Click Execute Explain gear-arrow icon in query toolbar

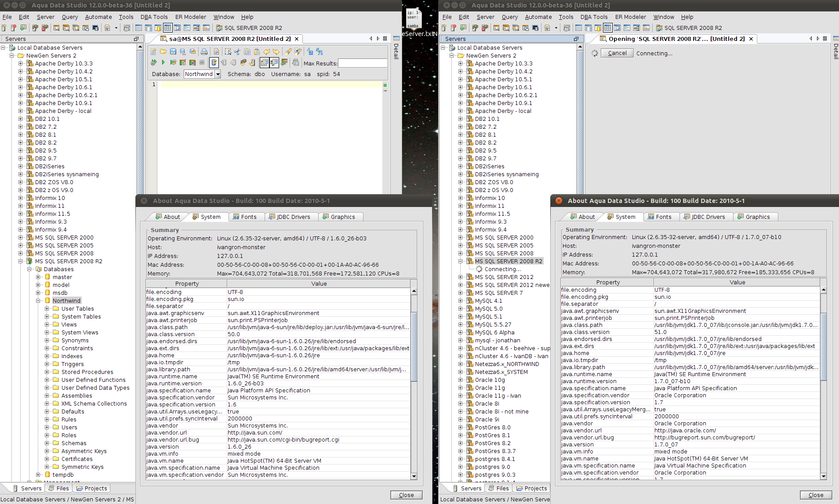pos(154,63)
